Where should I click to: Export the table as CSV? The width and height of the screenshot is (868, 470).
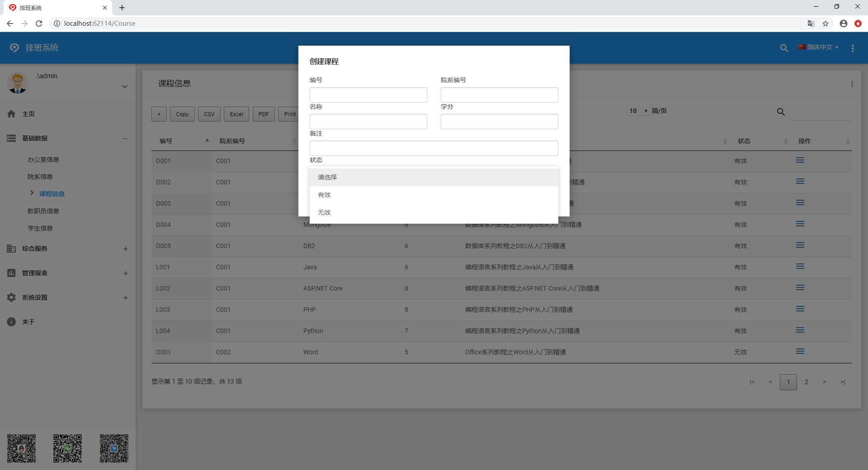pyautogui.click(x=209, y=114)
